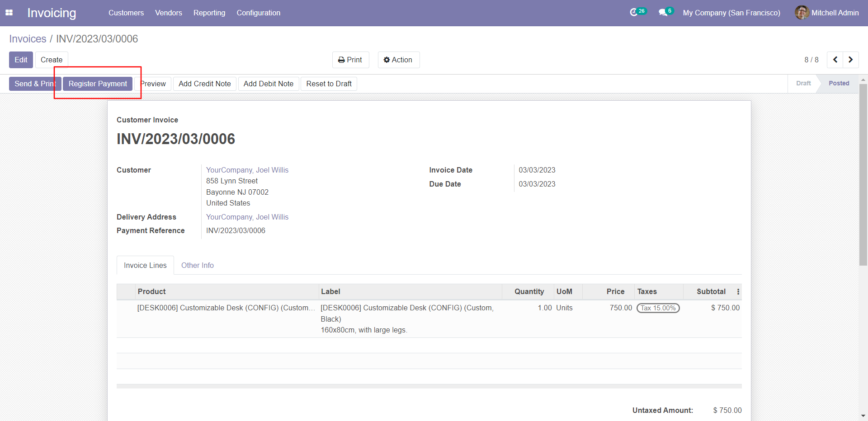
Task: Click Mitchell Admin's avatar picture
Action: (x=802, y=13)
